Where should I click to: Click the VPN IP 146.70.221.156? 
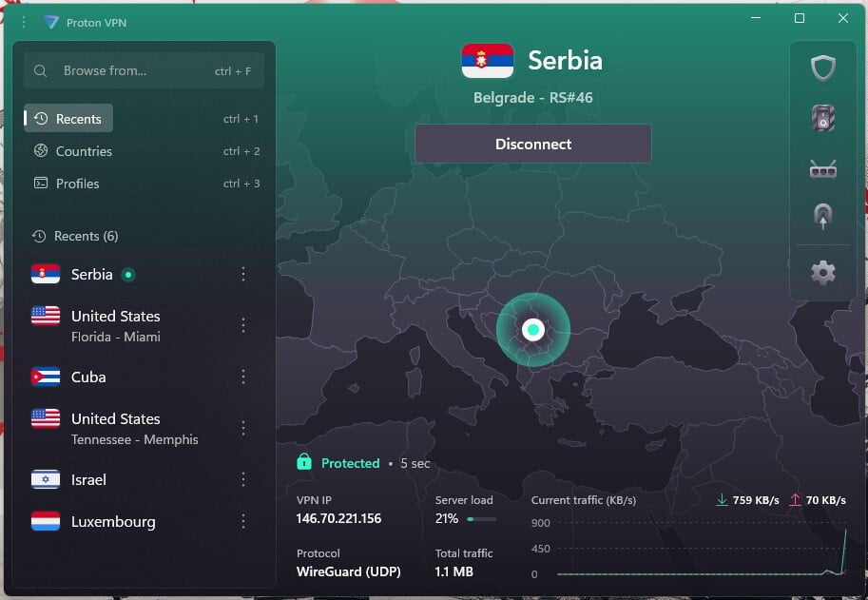coord(338,518)
